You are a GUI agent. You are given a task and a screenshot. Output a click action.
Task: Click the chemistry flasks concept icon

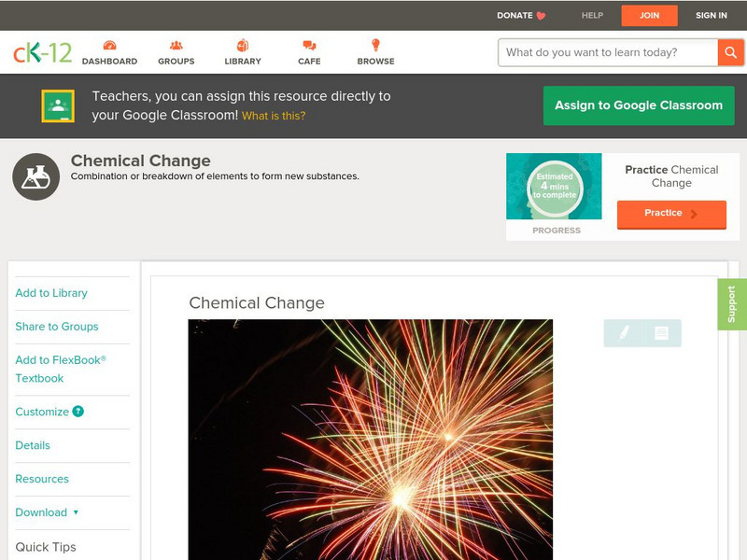point(36,176)
